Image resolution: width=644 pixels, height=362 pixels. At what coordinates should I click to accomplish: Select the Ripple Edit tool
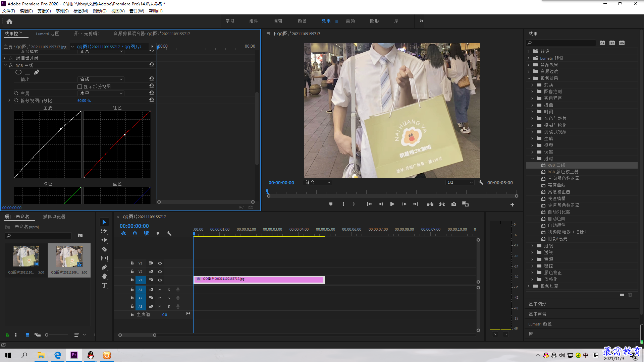click(x=104, y=240)
